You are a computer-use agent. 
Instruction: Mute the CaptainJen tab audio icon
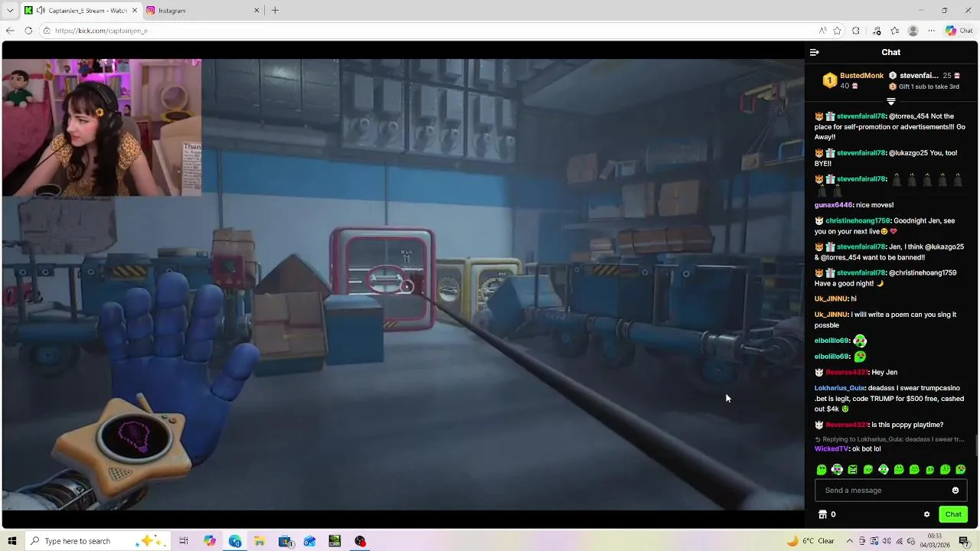41,11
